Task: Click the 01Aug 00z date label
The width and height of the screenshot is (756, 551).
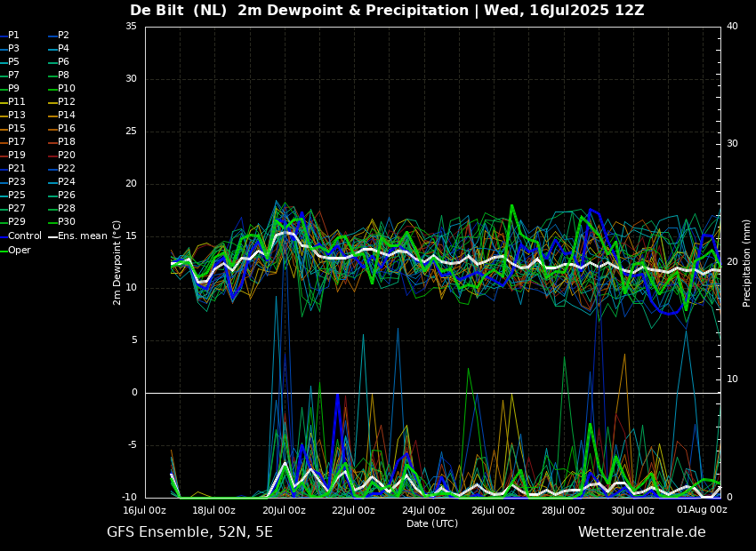Action: pos(702,510)
